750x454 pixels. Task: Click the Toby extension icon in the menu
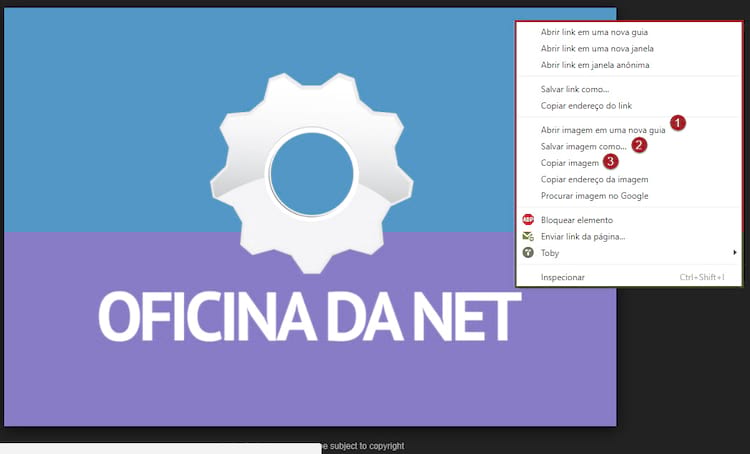(528, 253)
